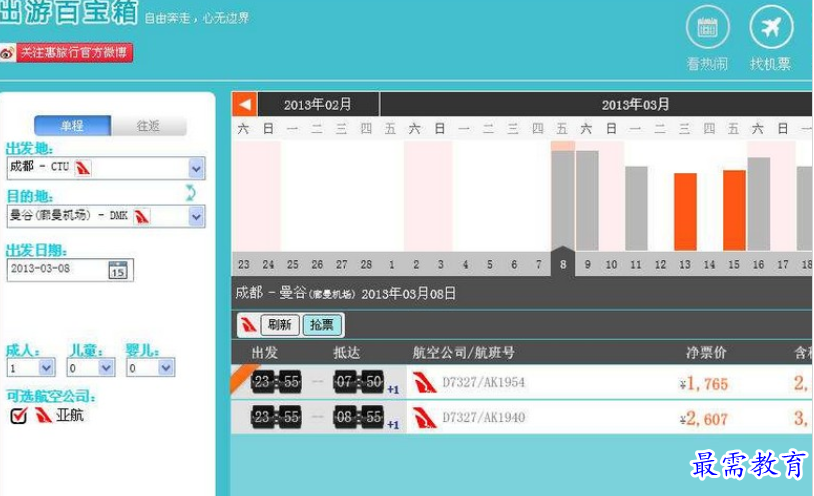The width and height of the screenshot is (814, 496).
Task: Select flight D7327/AK1954
Action: 483,383
